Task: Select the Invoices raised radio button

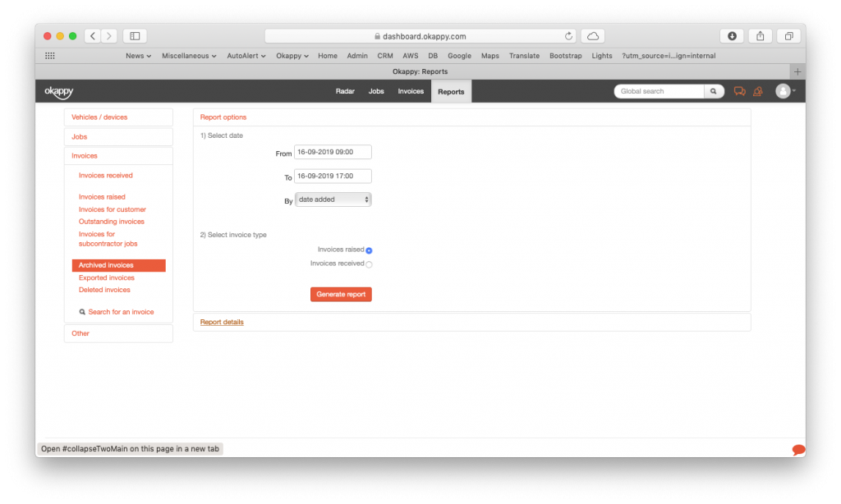Action: click(x=369, y=250)
